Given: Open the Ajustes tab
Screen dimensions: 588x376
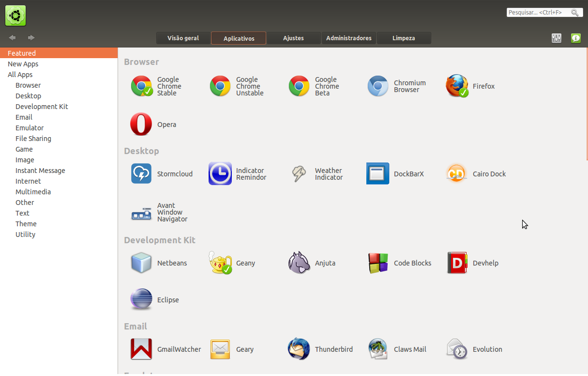Looking at the screenshot, I should click(294, 38).
